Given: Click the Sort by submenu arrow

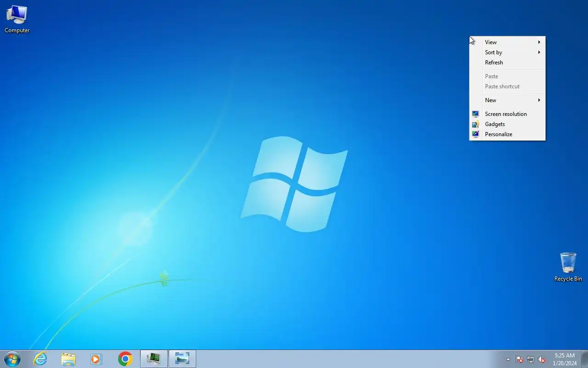Looking at the screenshot, I should tap(539, 52).
